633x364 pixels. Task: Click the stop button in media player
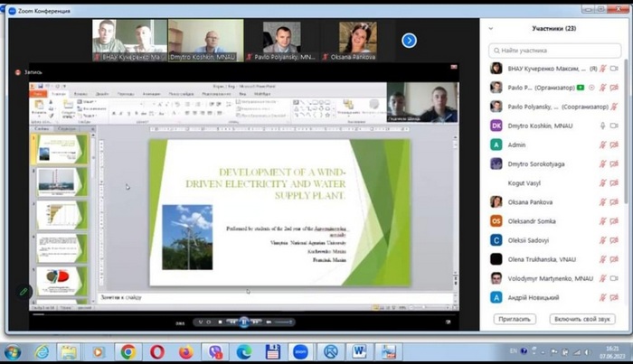click(x=220, y=322)
